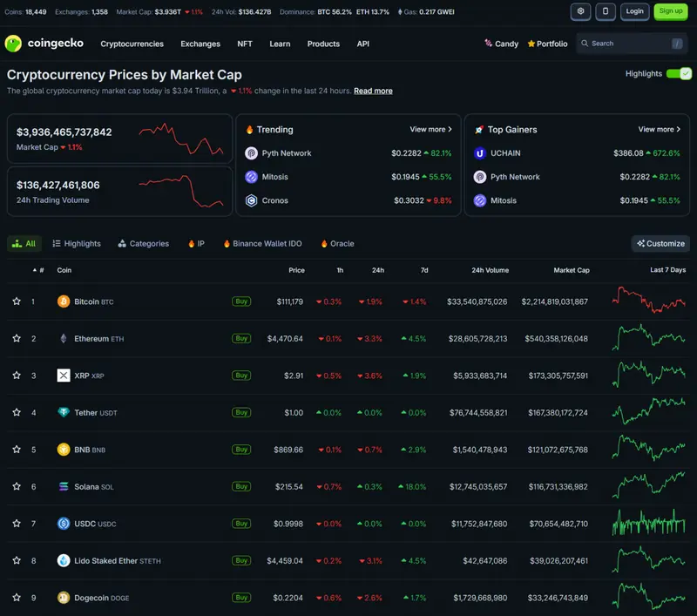697x616 pixels.
Task: Click Pyth Network icon in Trending
Action: 251,153
